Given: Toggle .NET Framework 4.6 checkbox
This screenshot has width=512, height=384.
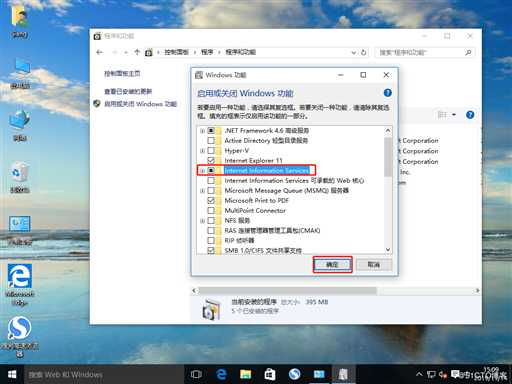Looking at the screenshot, I should pyautogui.click(x=211, y=131).
